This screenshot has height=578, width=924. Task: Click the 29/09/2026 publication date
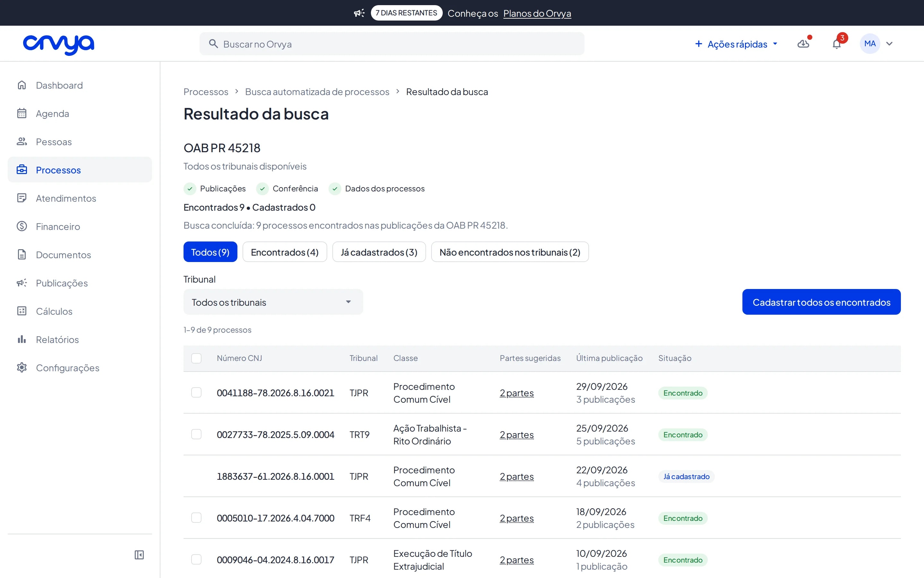coord(602,387)
